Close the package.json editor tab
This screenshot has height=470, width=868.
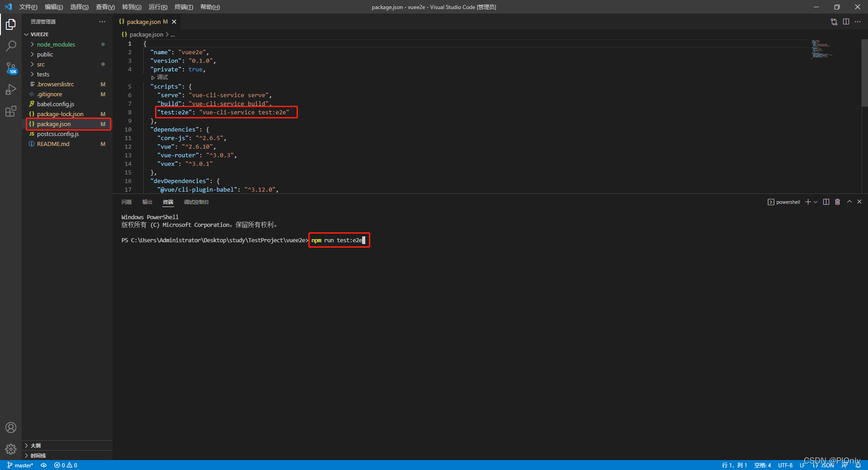[174, 22]
